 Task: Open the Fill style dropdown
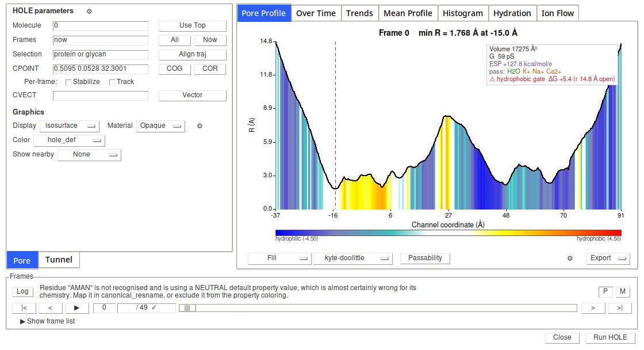click(279, 258)
